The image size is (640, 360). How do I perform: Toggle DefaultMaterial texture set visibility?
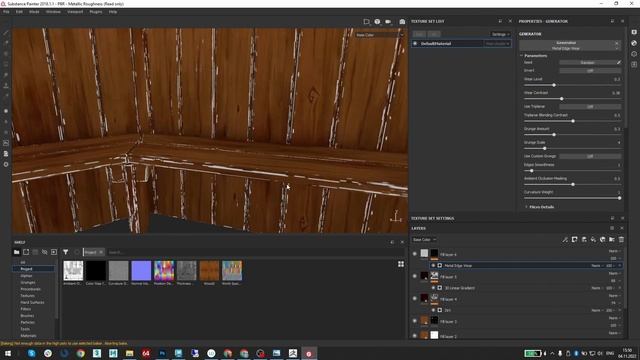coord(415,44)
